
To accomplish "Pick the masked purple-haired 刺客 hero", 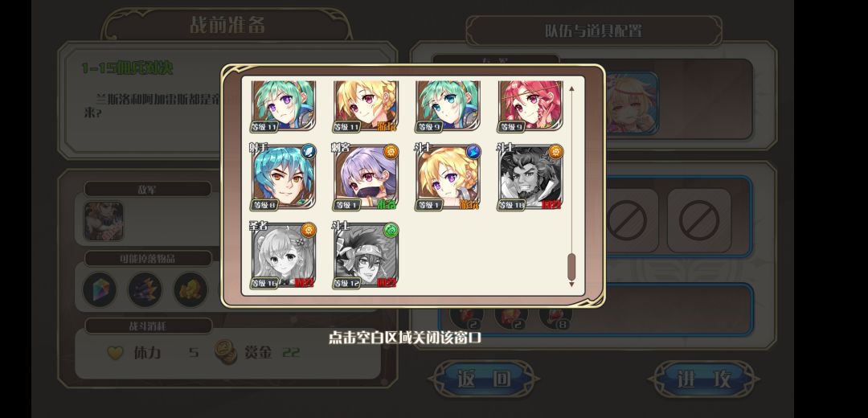I will [x=366, y=178].
